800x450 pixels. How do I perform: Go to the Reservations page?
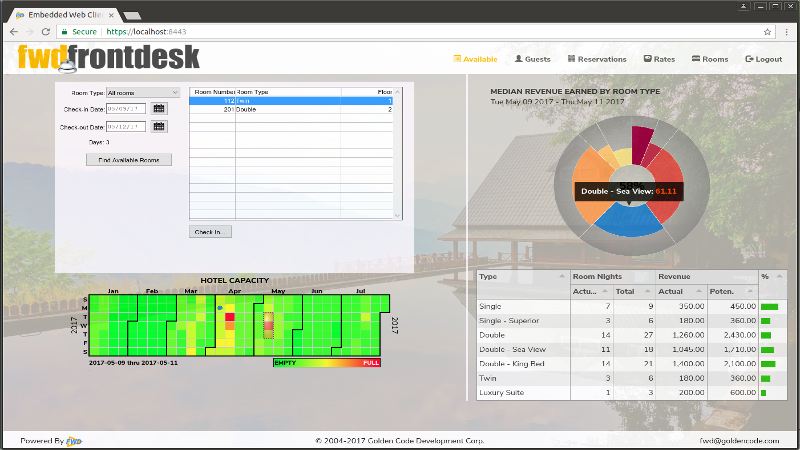click(597, 59)
